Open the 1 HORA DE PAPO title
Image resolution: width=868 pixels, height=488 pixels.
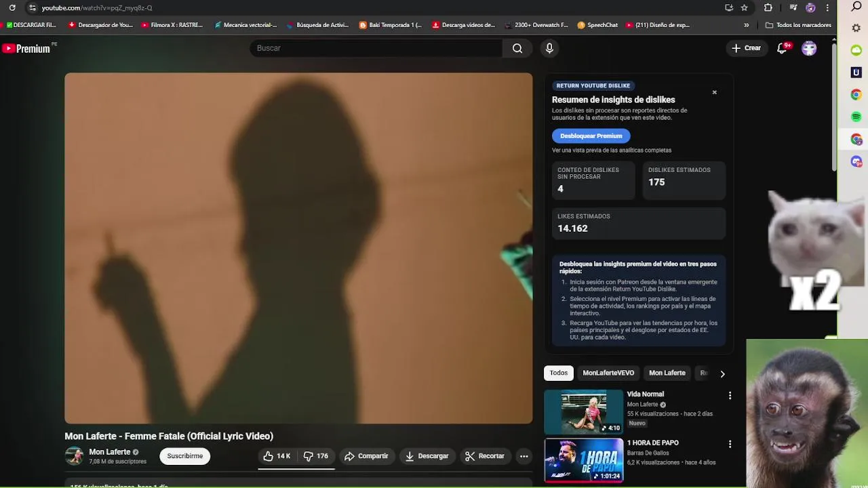tap(653, 443)
